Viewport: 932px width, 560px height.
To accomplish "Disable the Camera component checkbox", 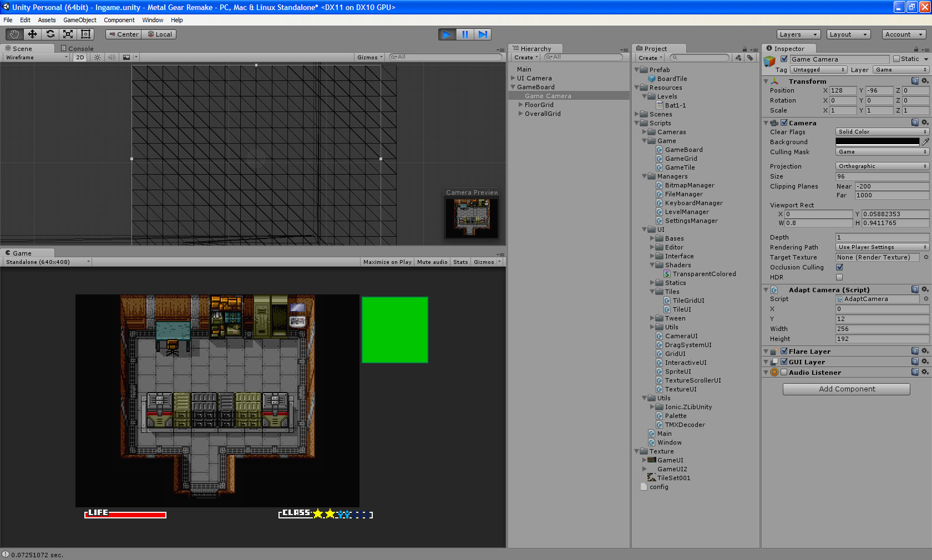I will click(x=784, y=123).
